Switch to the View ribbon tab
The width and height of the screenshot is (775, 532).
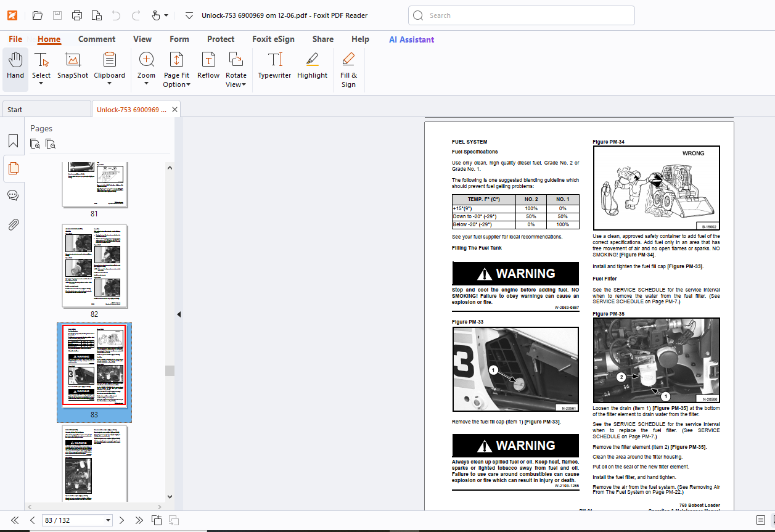click(x=142, y=39)
